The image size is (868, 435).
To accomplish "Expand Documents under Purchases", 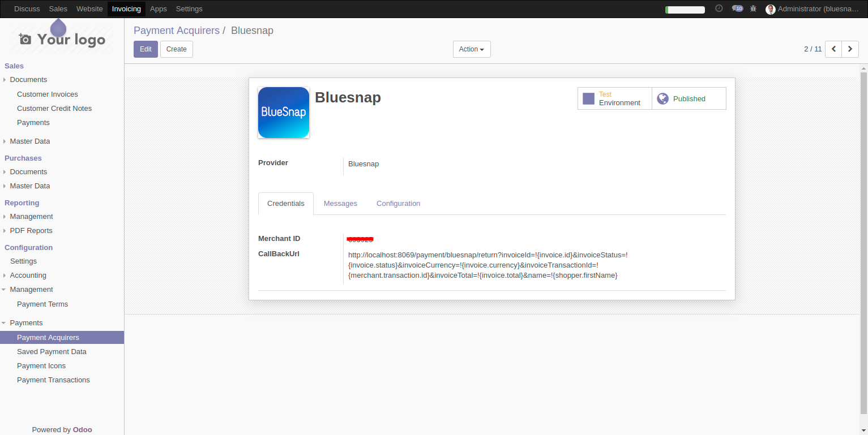I will (x=28, y=172).
